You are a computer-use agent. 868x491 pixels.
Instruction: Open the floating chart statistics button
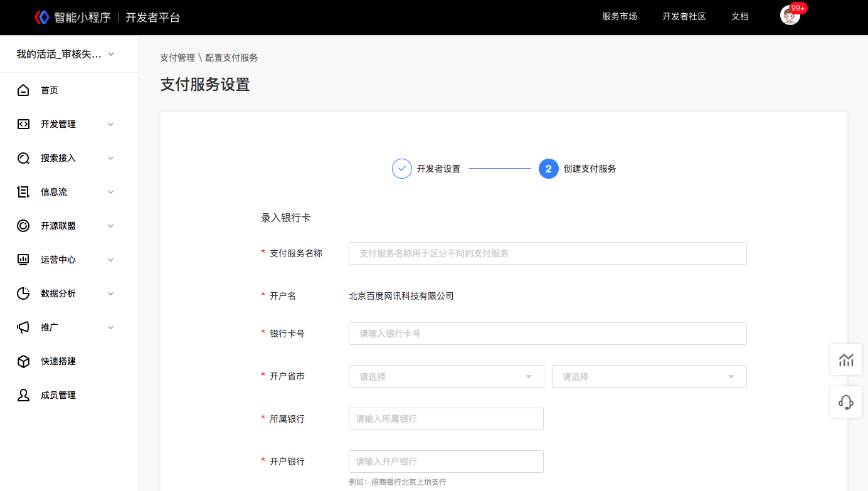coord(846,359)
